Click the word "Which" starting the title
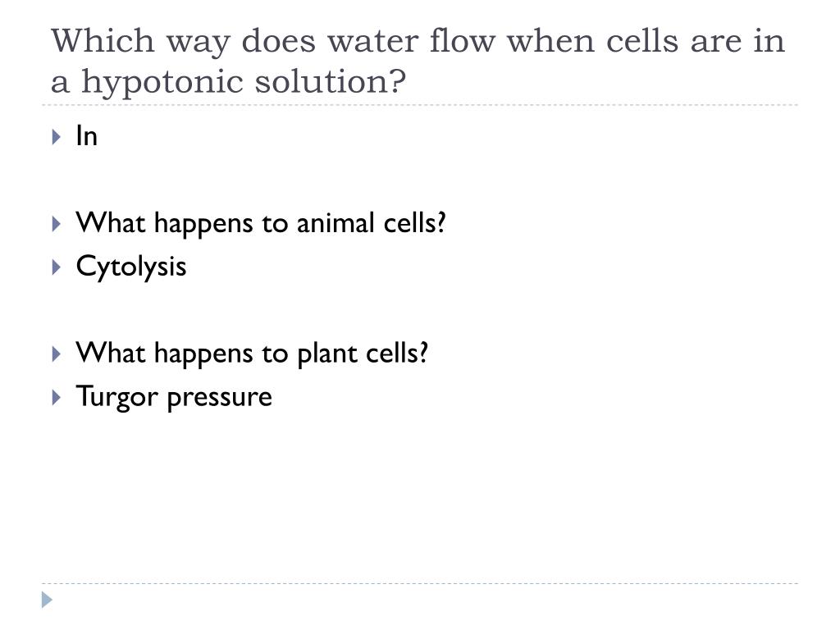The height and width of the screenshot is (630, 840). click(103, 41)
